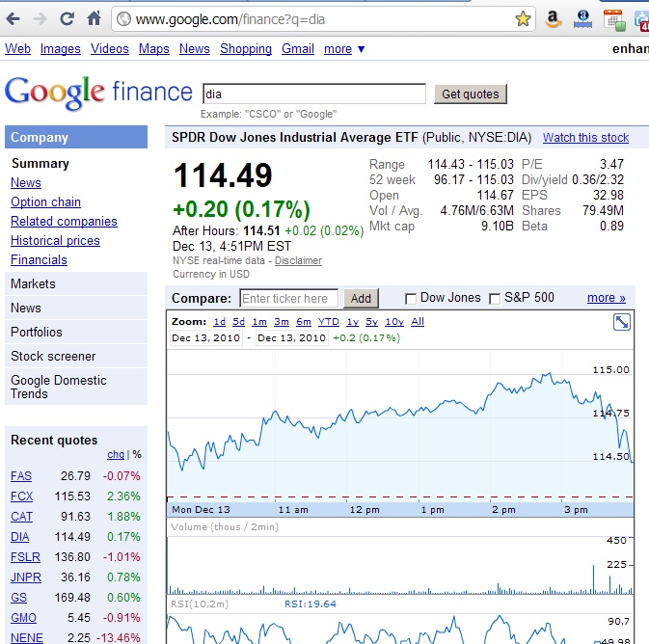The width and height of the screenshot is (649, 644).
Task: Open FAS in recent quotes
Action: (21, 476)
